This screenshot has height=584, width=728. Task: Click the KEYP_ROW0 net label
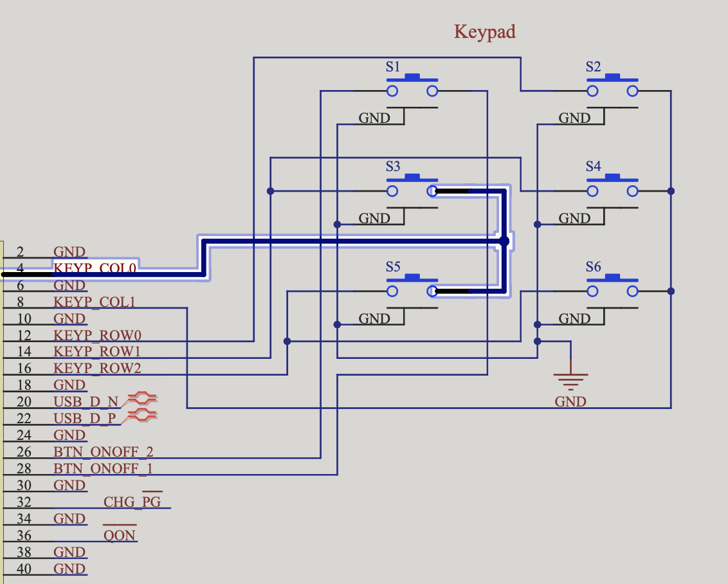(97, 335)
